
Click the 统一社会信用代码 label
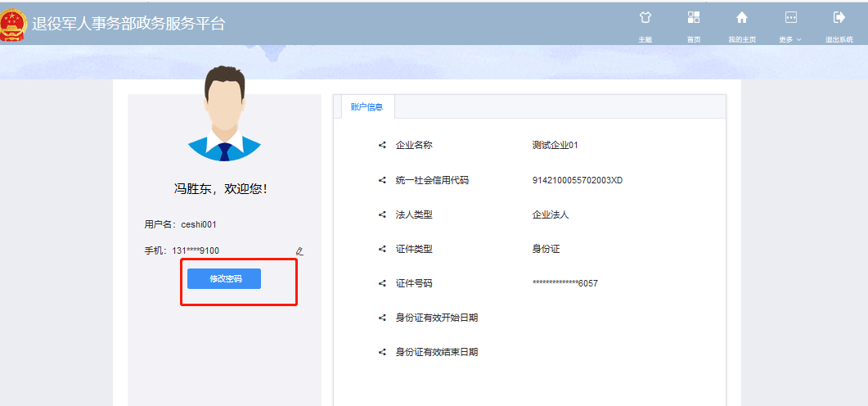click(x=432, y=180)
